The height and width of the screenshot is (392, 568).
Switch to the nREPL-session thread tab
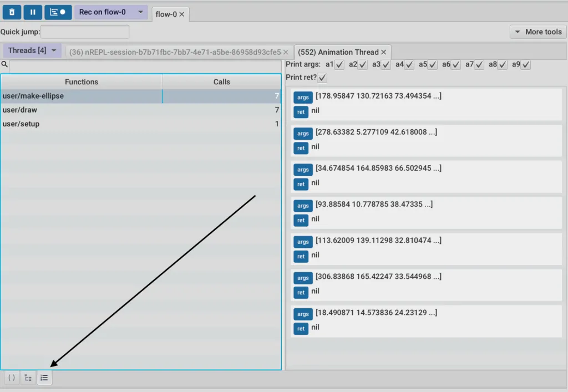(x=175, y=52)
